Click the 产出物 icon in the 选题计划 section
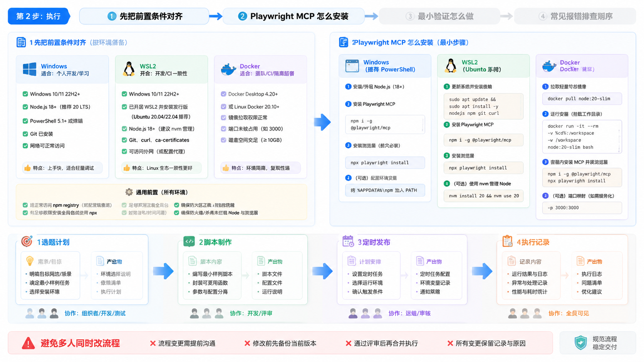 100,261
